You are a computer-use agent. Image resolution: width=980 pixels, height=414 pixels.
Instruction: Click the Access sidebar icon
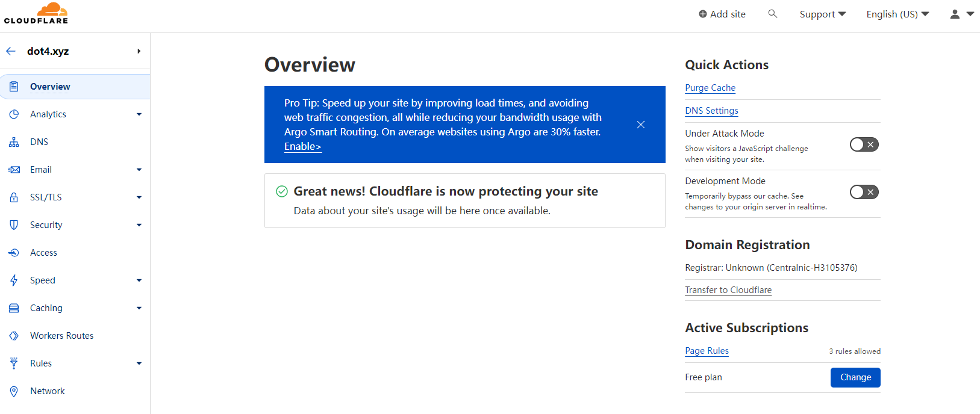[14, 253]
